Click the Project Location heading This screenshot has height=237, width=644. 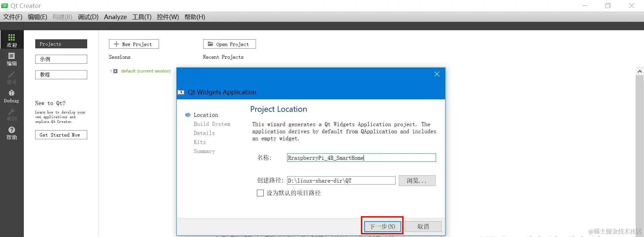(x=278, y=109)
